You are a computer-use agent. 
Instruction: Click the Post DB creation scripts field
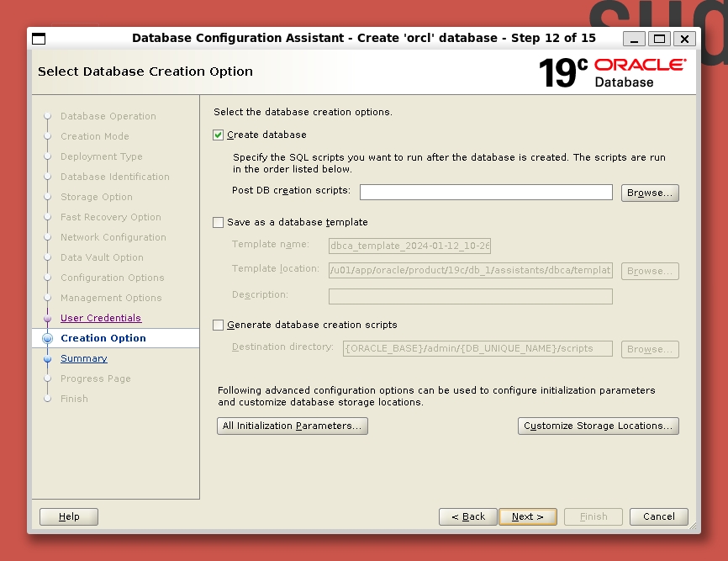tap(486, 193)
